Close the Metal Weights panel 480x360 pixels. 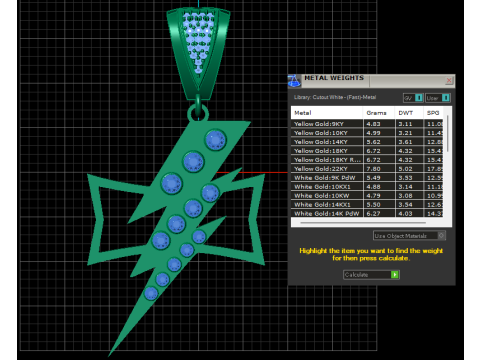coord(449,80)
